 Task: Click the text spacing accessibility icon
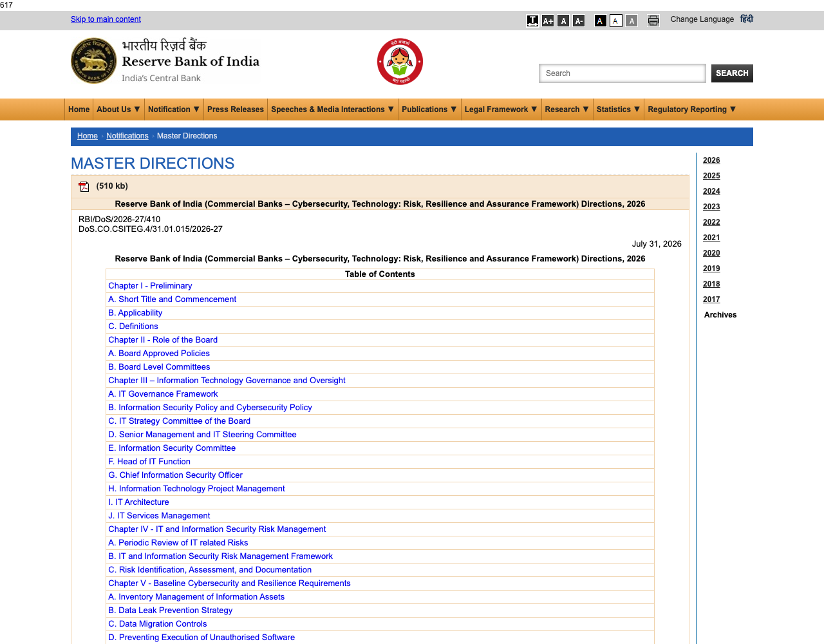click(532, 21)
